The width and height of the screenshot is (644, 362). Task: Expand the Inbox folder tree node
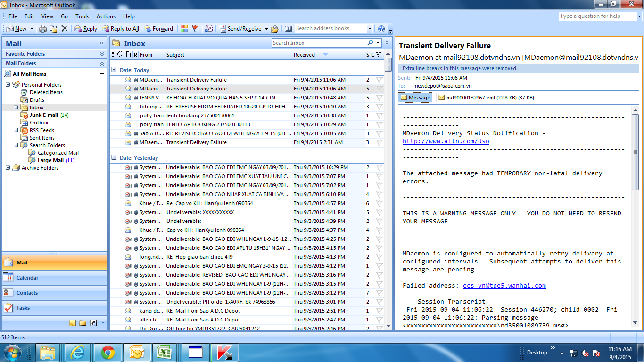16,107
